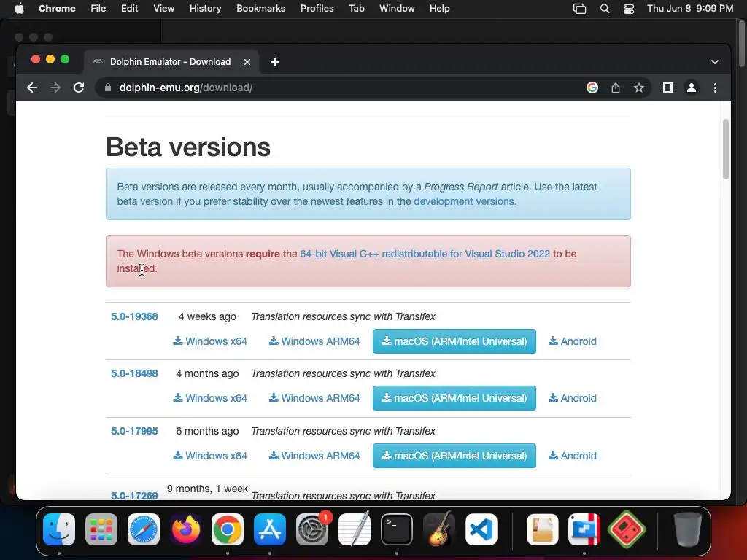Download 5.0-19368 for Windows ARM64
The height and width of the screenshot is (560, 747).
click(x=314, y=341)
